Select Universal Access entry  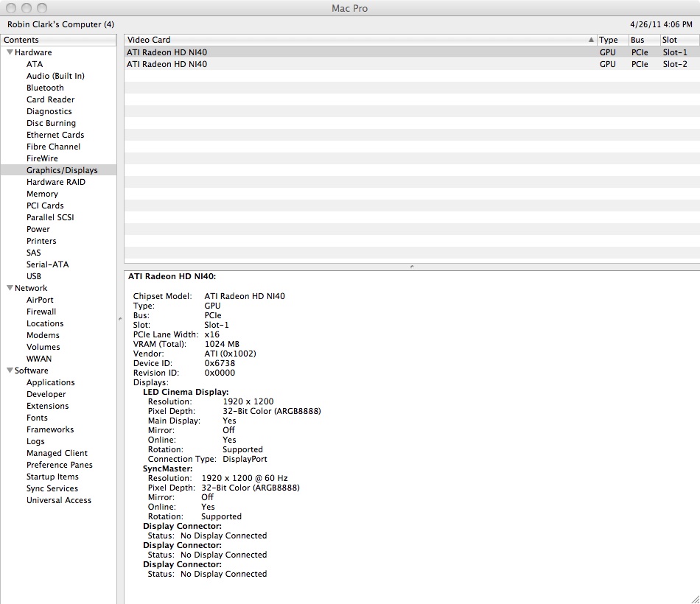click(58, 500)
